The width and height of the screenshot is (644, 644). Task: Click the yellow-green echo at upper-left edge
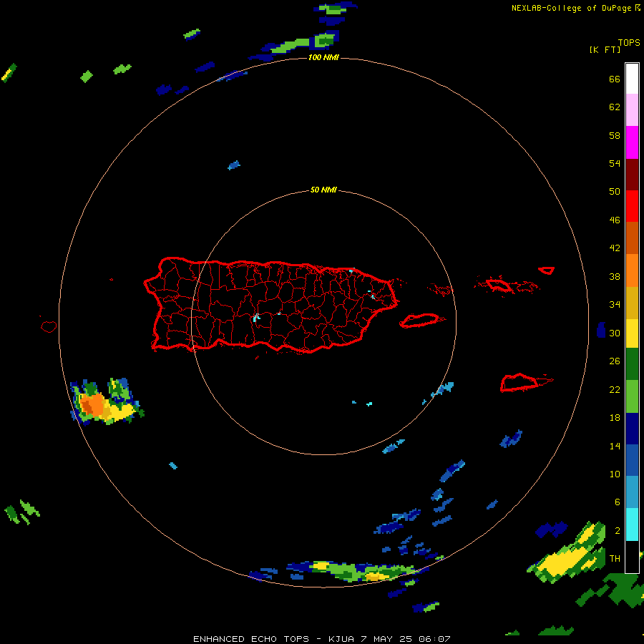coord(9,73)
